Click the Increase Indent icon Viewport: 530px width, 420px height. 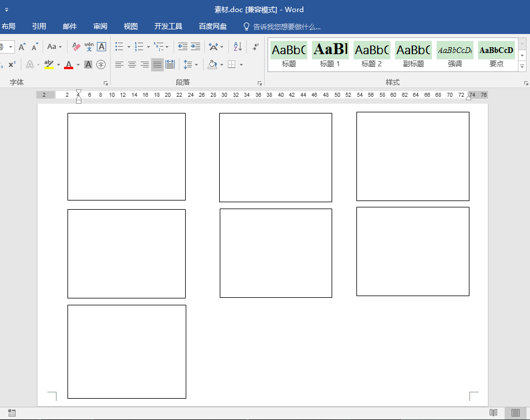[196, 47]
